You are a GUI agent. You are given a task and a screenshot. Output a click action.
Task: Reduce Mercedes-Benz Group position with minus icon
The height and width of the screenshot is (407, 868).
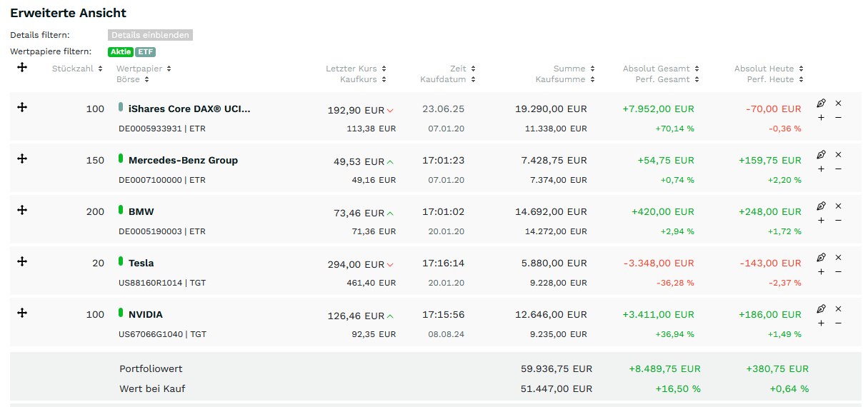tap(839, 169)
